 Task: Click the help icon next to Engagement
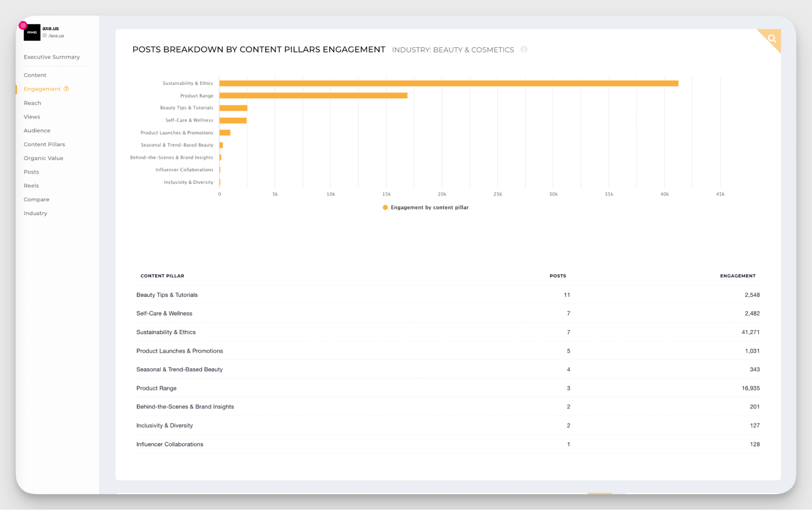(66, 89)
